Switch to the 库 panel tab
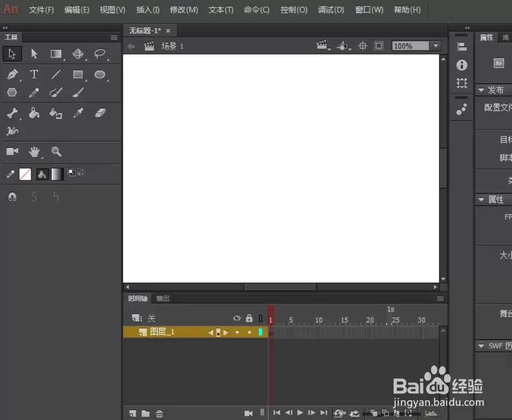The image size is (512, 420). coord(506,37)
